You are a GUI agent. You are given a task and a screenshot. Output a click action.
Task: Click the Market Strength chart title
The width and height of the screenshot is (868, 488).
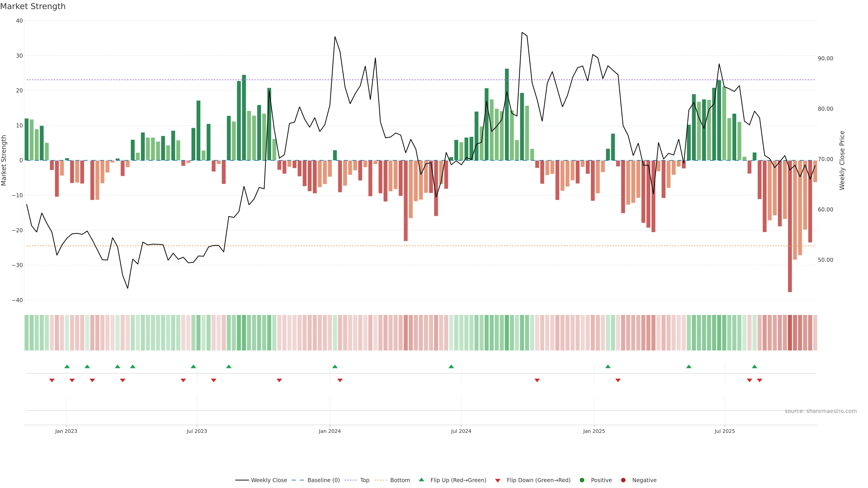coord(33,6)
